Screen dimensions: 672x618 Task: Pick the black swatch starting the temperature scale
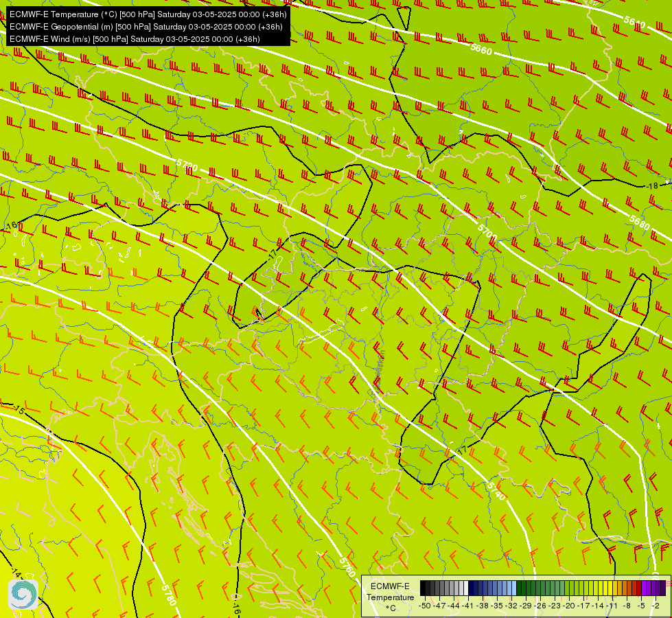pos(423,588)
